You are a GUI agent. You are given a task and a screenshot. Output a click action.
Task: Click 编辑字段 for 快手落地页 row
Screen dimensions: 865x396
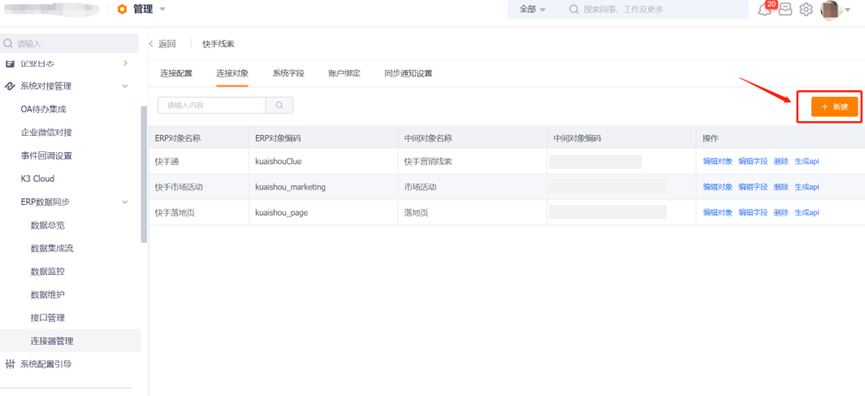754,212
